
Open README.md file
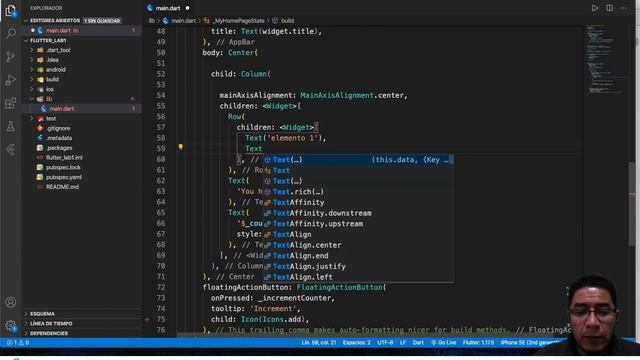pyautogui.click(x=62, y=187)
